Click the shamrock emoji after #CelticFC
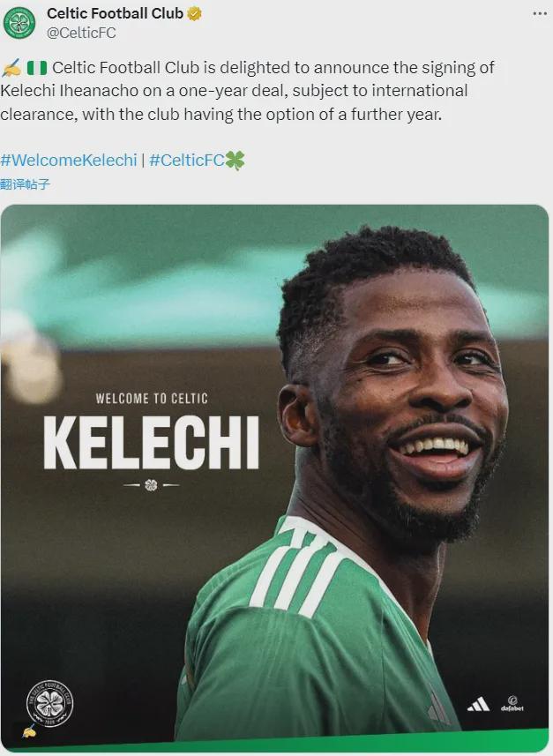The height and width of the screenshot is (756, 553). tap(235, 161)
